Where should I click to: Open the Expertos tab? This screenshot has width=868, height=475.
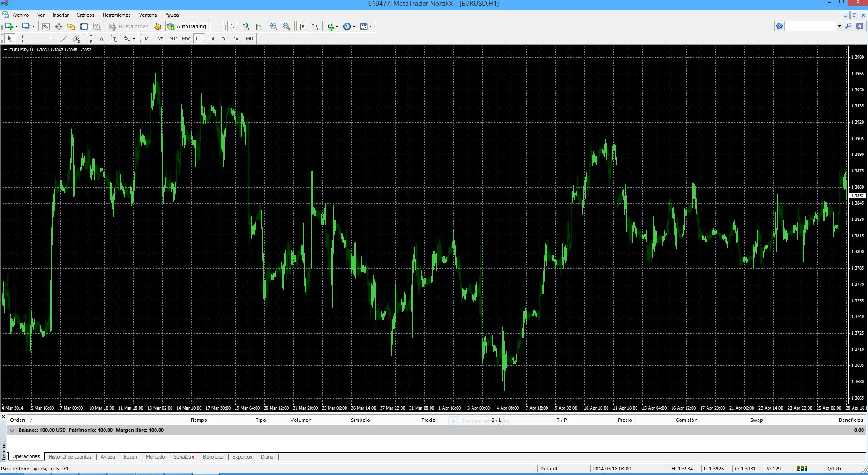pos(242,457)
